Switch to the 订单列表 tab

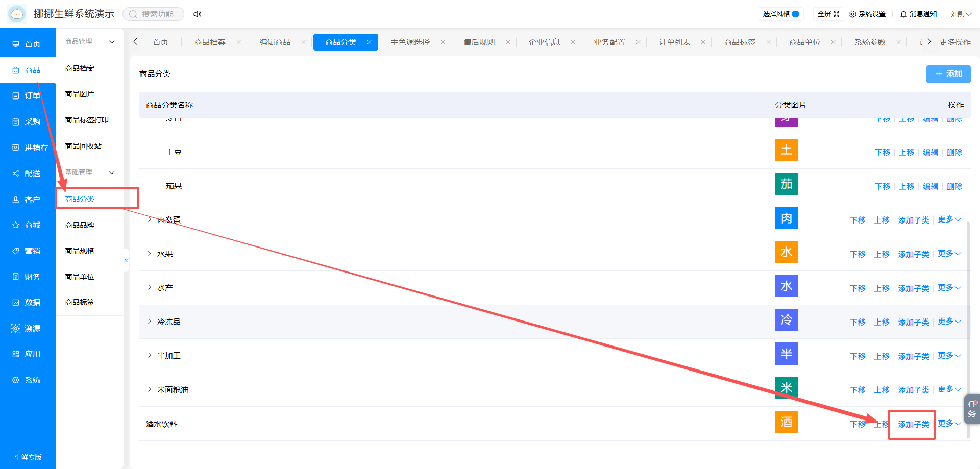pyautogui.click(x=674, y=42)
